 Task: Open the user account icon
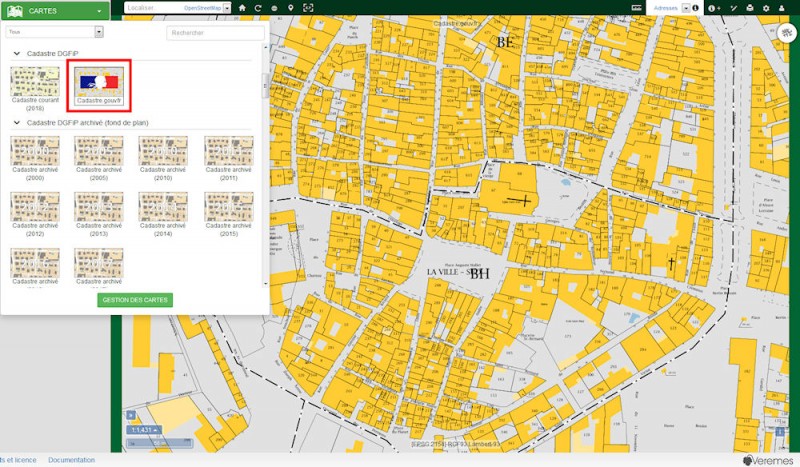click(x=783, y=7)
